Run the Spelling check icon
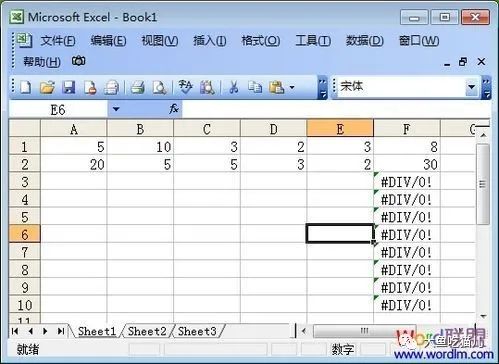This screenshot has width=499, height=364. (185, 87)
